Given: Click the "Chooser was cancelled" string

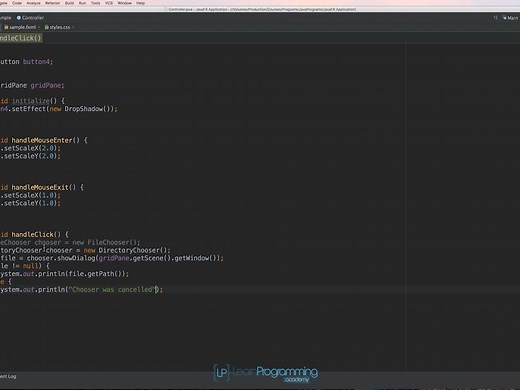Looking at the screenshot, I should (x=112, y=289).
